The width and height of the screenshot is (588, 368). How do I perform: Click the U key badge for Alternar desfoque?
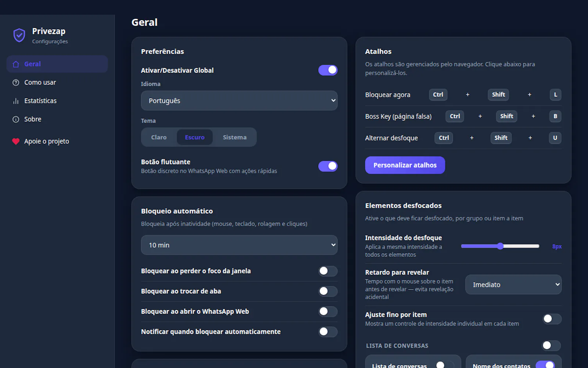[x=555, y=138]
